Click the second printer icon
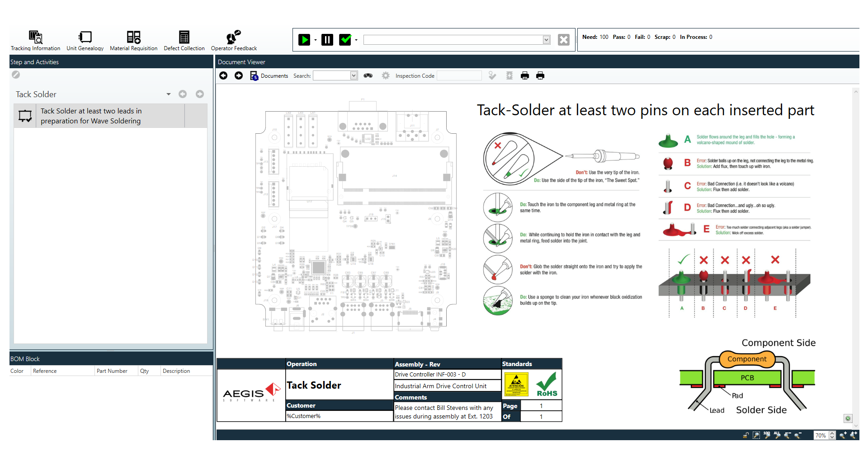Image resolution: width=868 pixels, height=470 pixels. 540,75
